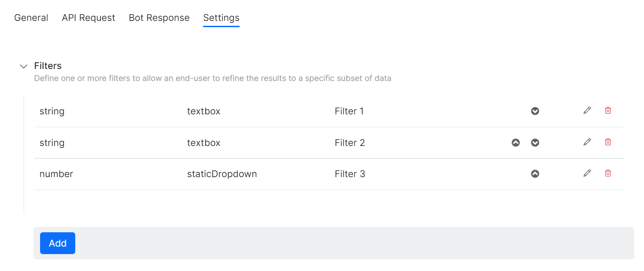644x271 pixels.
Task: Click the Filter 2 row
Action: [x=267, y=142]
